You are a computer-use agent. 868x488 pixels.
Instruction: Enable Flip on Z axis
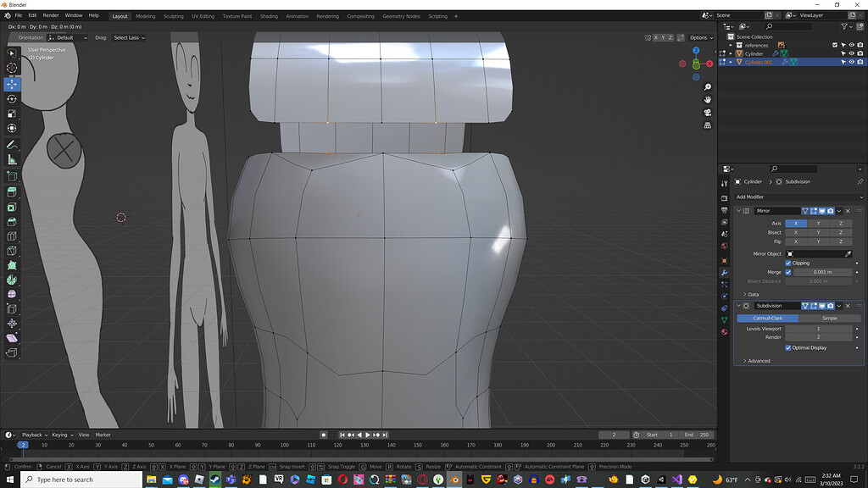point(841,241)
